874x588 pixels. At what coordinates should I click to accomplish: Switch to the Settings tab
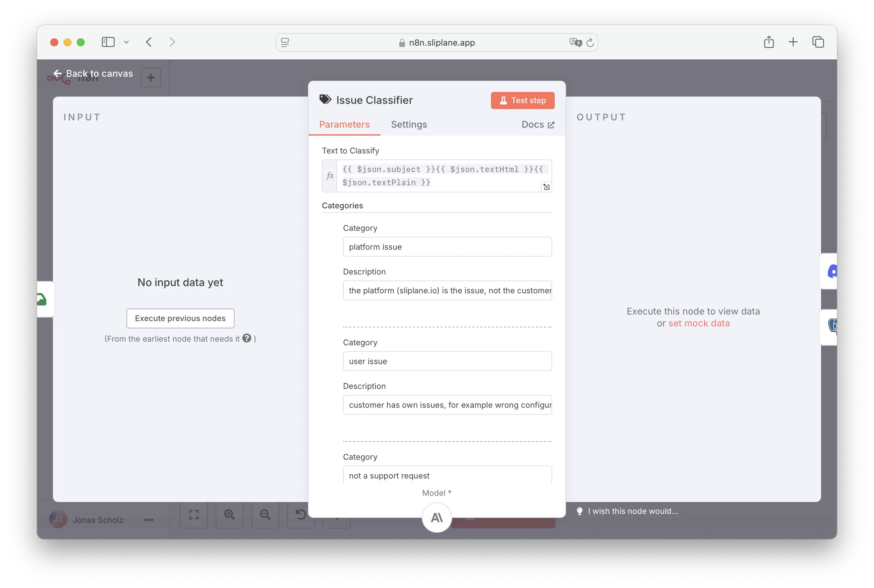pyautogui.click(x=409, y=124)
